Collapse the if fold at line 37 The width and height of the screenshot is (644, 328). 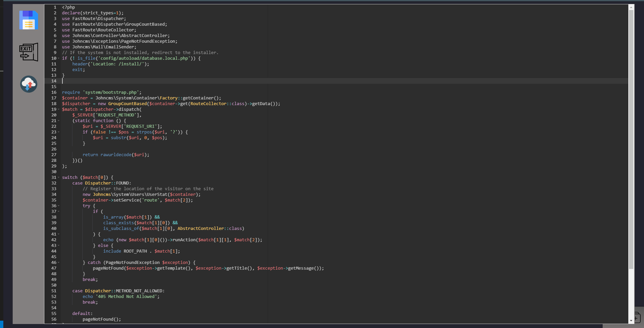click(x=59, y=212)
